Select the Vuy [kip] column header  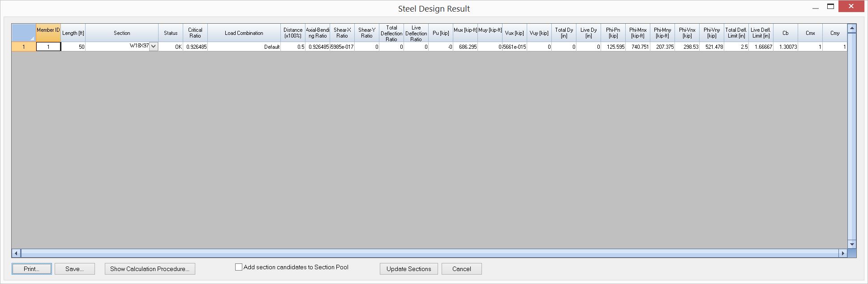(x=539, y=33)
